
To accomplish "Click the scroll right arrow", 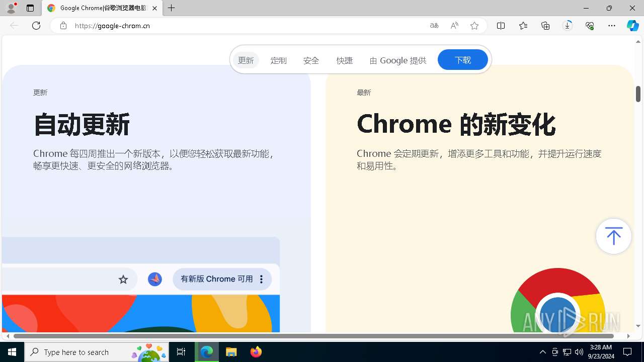I will point(628,336).
